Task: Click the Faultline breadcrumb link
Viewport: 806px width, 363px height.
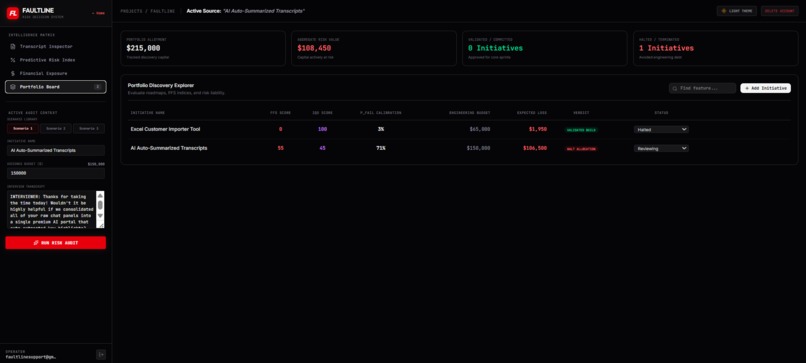Action: pyautogui.click(x=162, y=11)
